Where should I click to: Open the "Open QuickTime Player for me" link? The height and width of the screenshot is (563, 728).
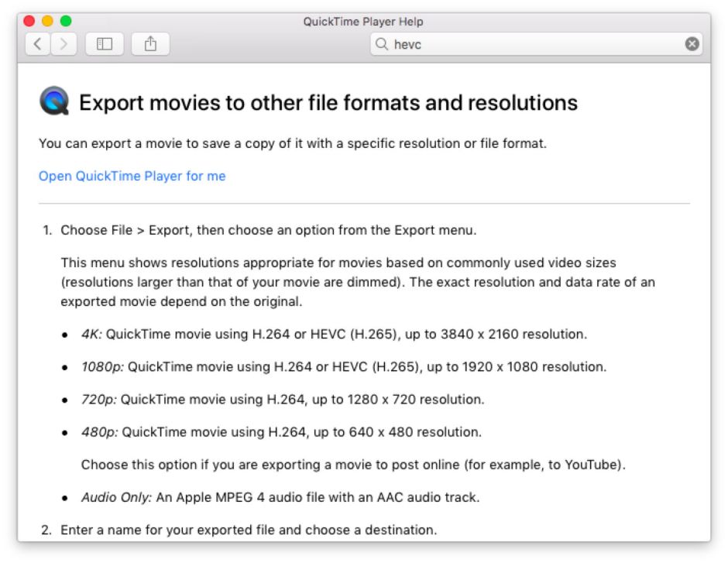click(132, 176)
